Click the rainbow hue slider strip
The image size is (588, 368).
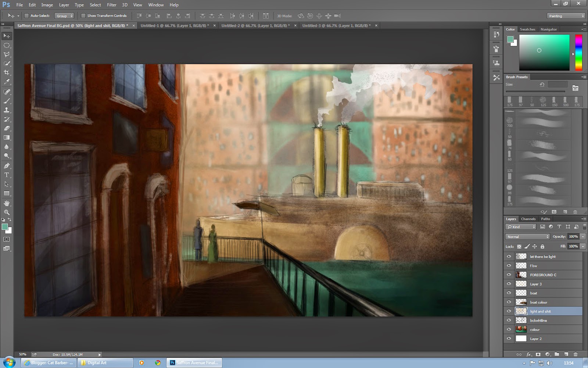point(578,52)
